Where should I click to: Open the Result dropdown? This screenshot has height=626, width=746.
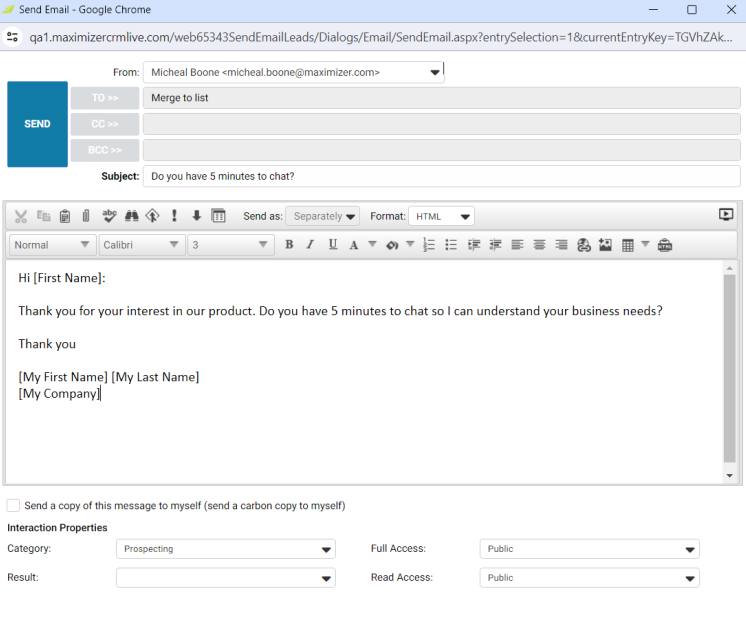226,578
